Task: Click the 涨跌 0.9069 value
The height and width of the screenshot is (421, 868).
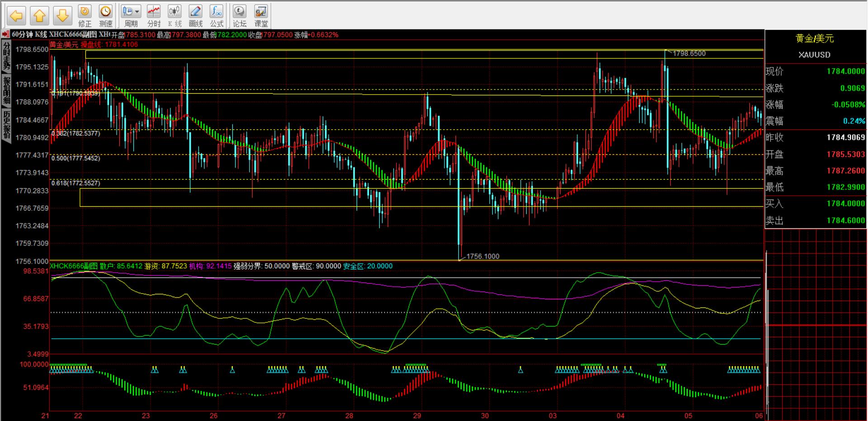Action: pyautogui.click(x=852, y=88)
